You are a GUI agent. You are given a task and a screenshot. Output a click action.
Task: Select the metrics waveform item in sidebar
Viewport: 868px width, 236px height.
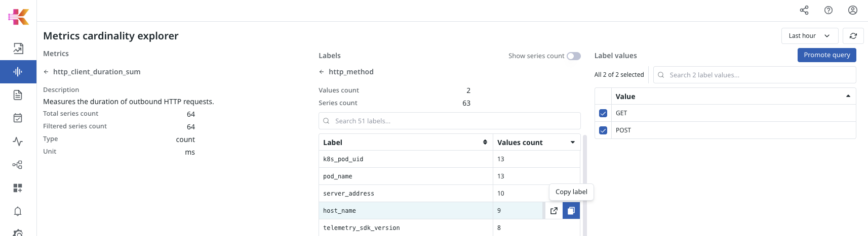pyautogui.click(x=18, y=72)
